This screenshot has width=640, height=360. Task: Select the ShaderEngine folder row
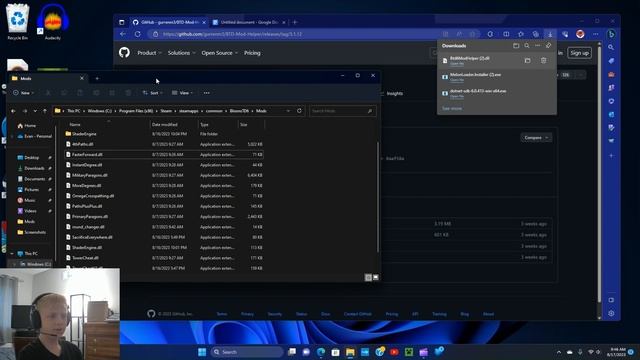coord(164,134)
